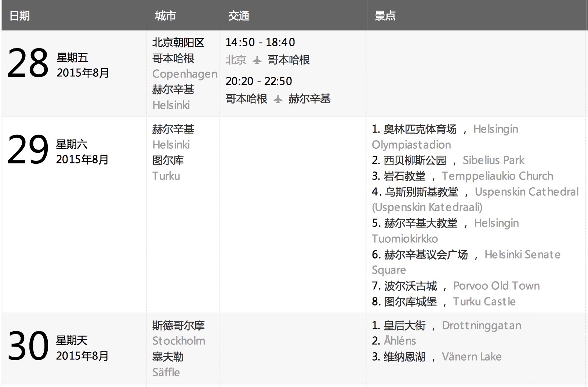The height and width of the screenshot is (387, 588).
Task: Click Helsinki Senate text
Action: pyautogui.click(x=523, y=255)
